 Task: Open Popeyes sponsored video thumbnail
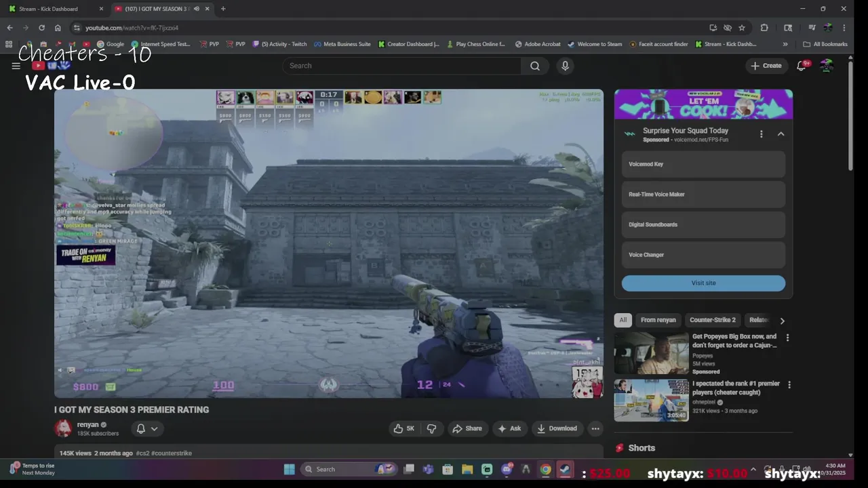pos(651,353)
